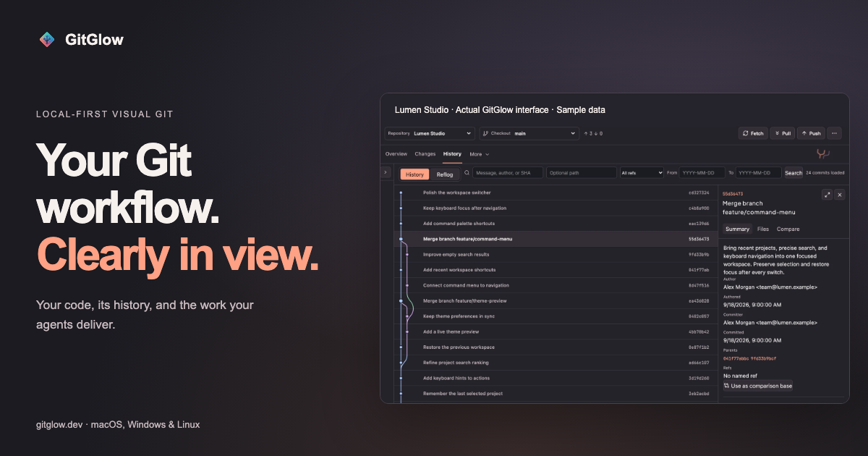
Task: Expand the commit detail panel to fullscreen
Action: point(827,195)
